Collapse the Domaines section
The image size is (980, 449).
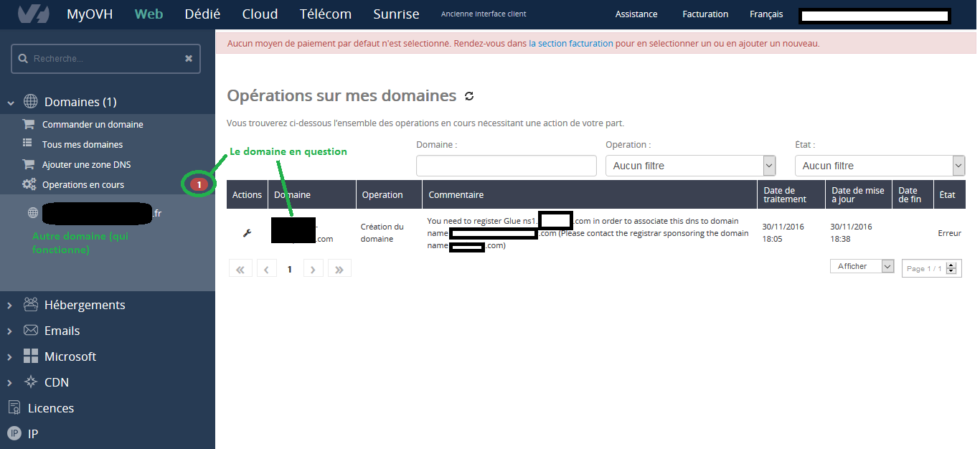(11, 103)
